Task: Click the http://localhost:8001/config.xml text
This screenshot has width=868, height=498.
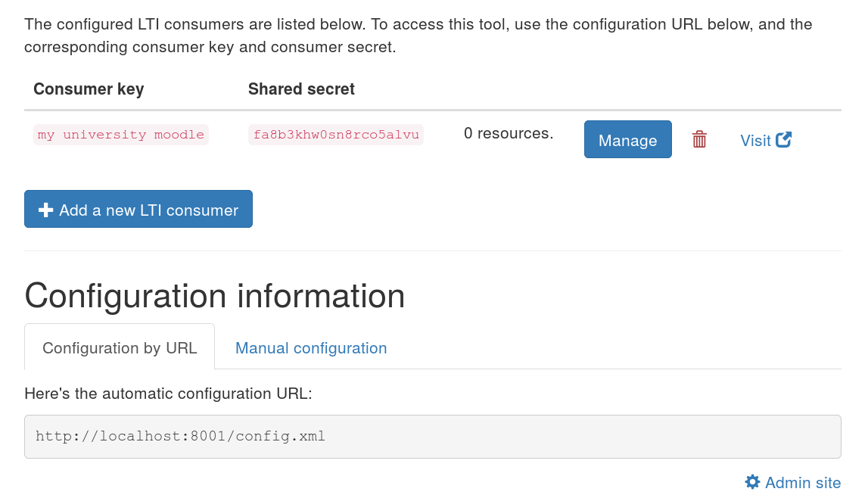Action: 180,436
